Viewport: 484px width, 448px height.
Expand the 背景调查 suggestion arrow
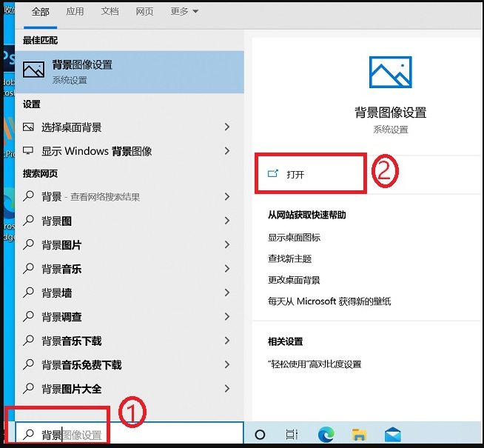(x=227, y=317)
